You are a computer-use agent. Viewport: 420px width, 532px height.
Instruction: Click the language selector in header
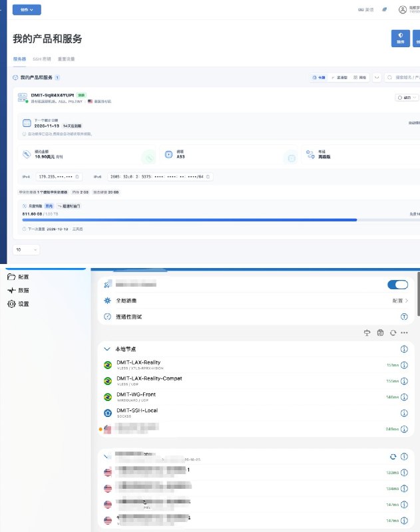click(x=365, y=10)
